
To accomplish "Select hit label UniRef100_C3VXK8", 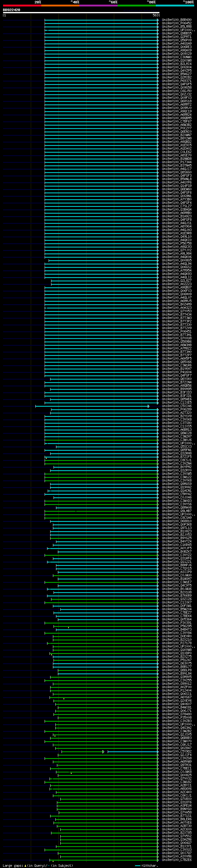I will pyautogui.click(x=177, y=419).
